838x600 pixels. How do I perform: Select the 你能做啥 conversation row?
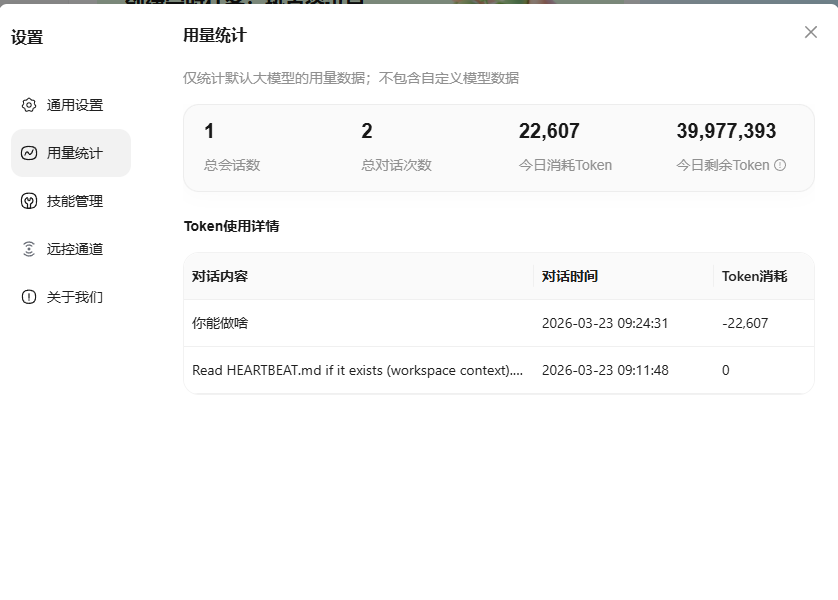click(220, 323)
